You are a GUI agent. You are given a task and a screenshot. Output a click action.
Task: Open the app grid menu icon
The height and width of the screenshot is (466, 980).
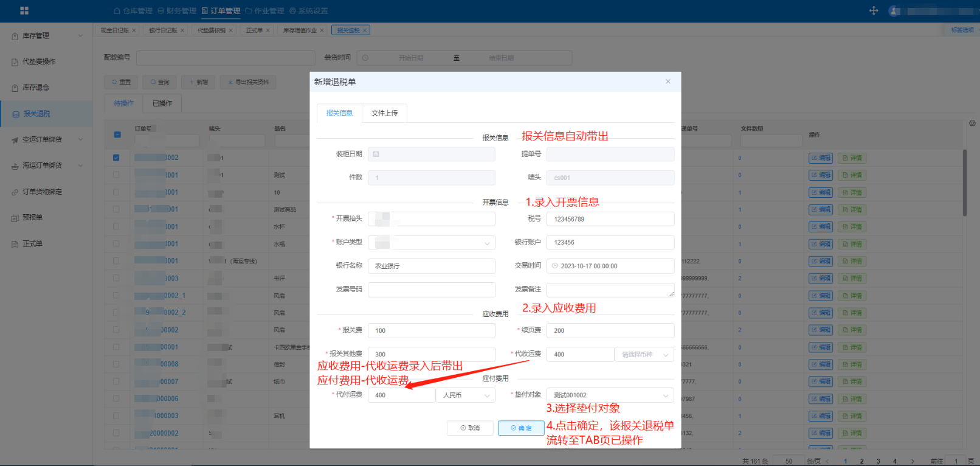24,11
